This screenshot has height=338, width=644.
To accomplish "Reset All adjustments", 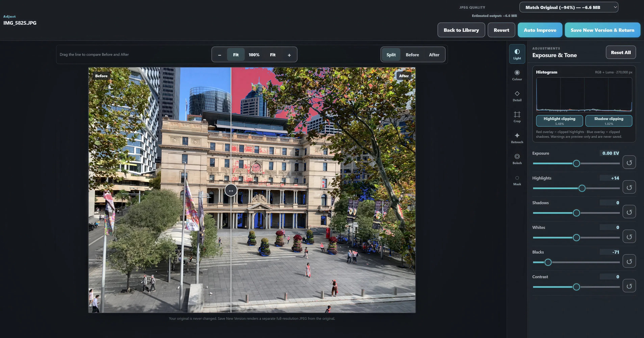I will pos(621,52).
